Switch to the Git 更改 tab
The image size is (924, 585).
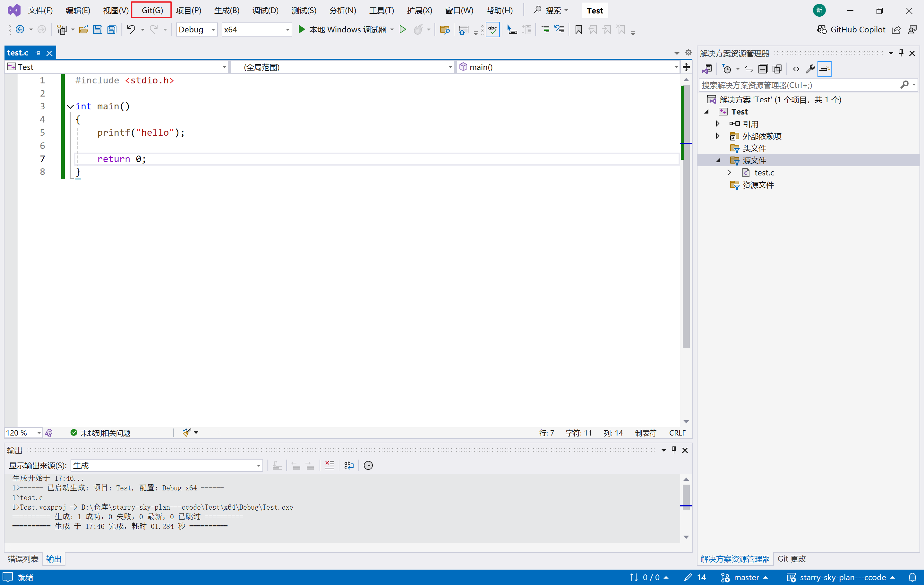point(791,558)
